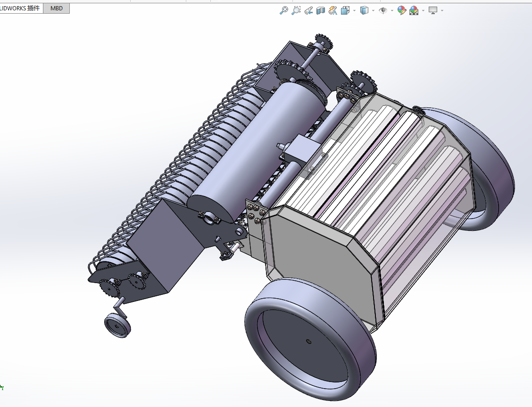Click the View Settings monitor icon
This screenshot has width=532, height=407.
point(433,10)
